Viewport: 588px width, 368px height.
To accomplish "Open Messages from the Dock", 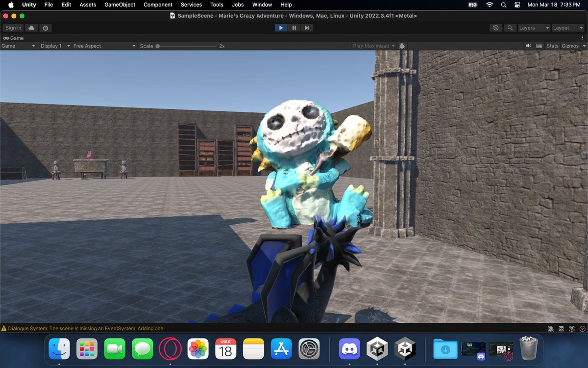I will point(143,349).
